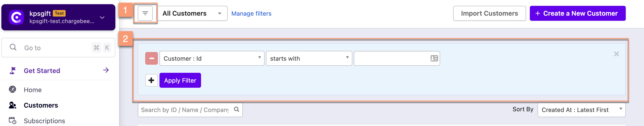Open the All Customers filter dropdown

pyautogui.click(x=192, y=14)
